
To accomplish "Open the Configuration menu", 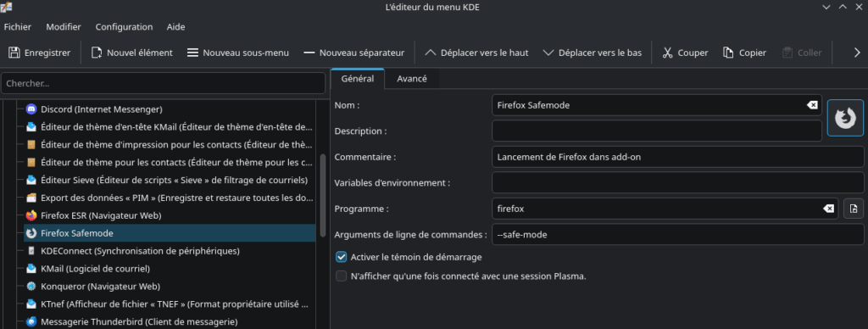I will click(x=124, y=26).
